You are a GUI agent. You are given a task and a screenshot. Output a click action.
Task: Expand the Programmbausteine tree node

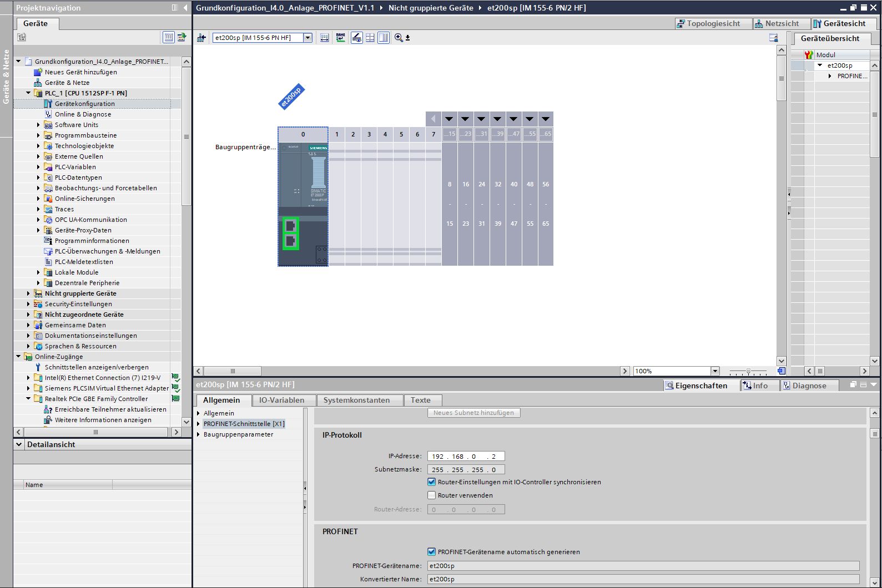[x=38, y=135]
